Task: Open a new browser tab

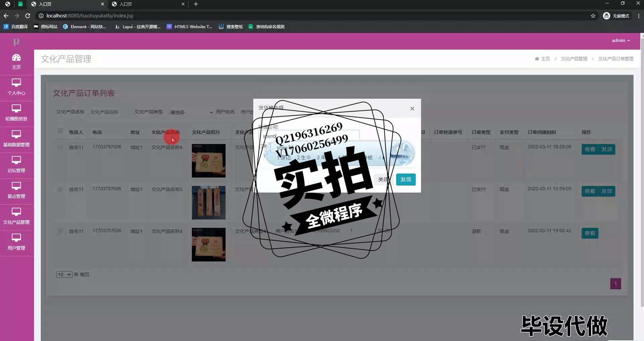Action: (196, 4)
